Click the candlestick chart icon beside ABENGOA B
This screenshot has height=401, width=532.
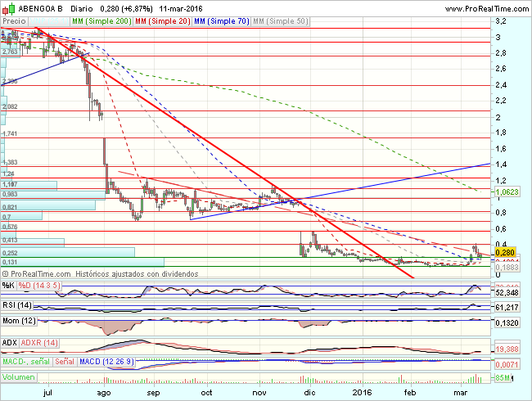[9, 8]
